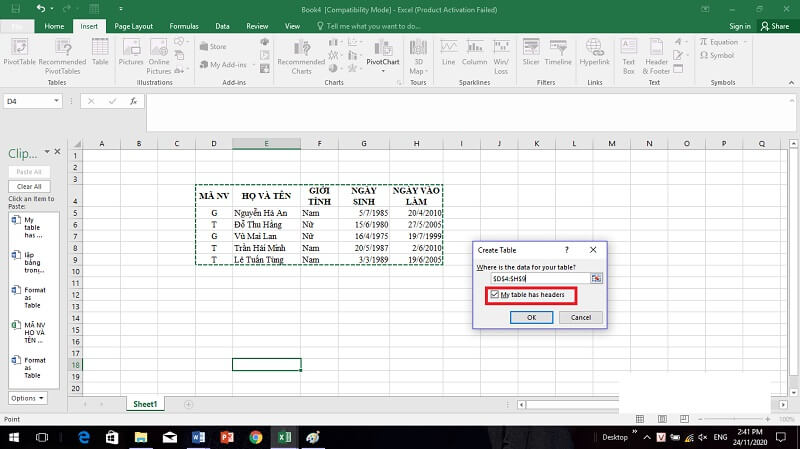
Task: Open the clipboard Options dropdown
Action: pos(27,398)
